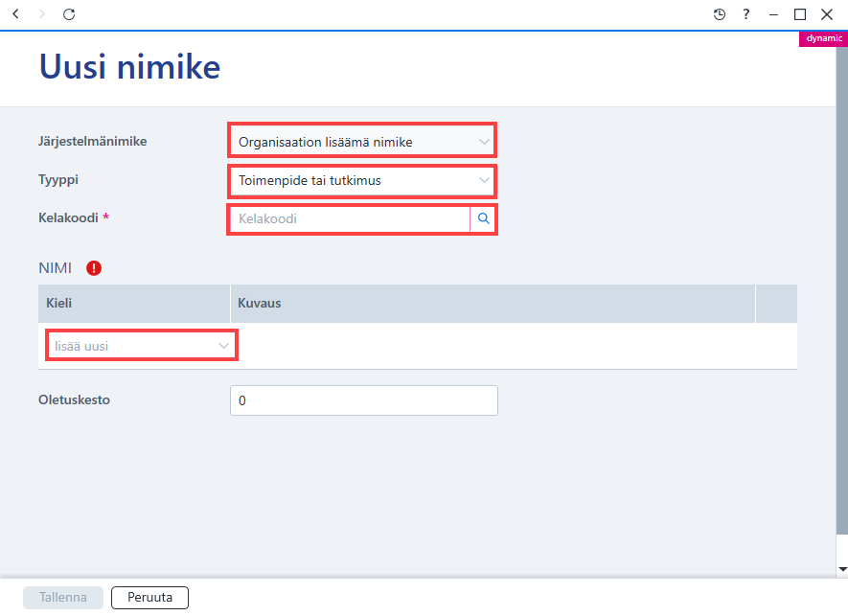Screen dimensions: 848x616
Task: Reload the page with refresh icon
Action: pyautogui.click(x=69, y=14)
